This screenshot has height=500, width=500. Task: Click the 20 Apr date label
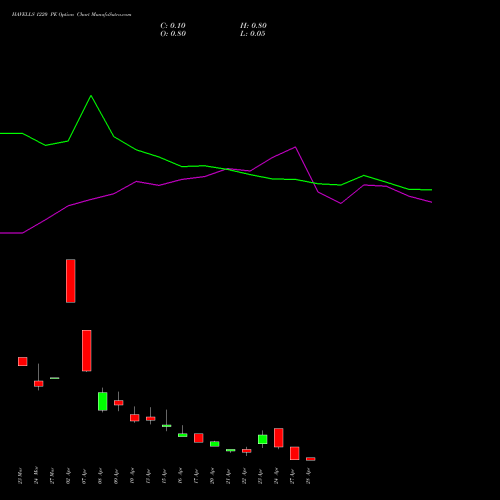(x=212, y=476)
